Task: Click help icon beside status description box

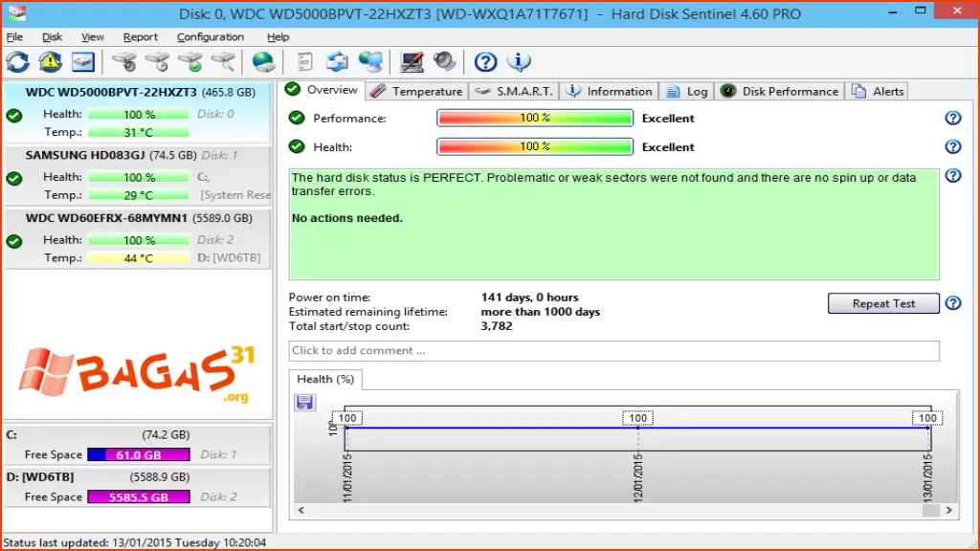Action: tap(952, 176)
